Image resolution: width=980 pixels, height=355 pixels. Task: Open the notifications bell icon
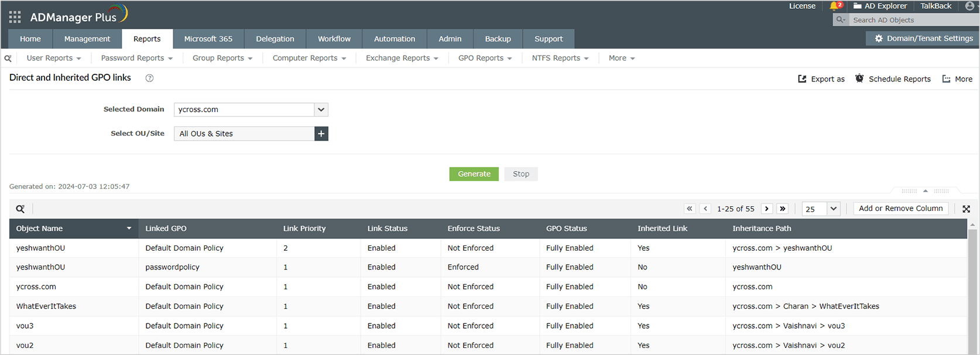click(x=834, y=6)
